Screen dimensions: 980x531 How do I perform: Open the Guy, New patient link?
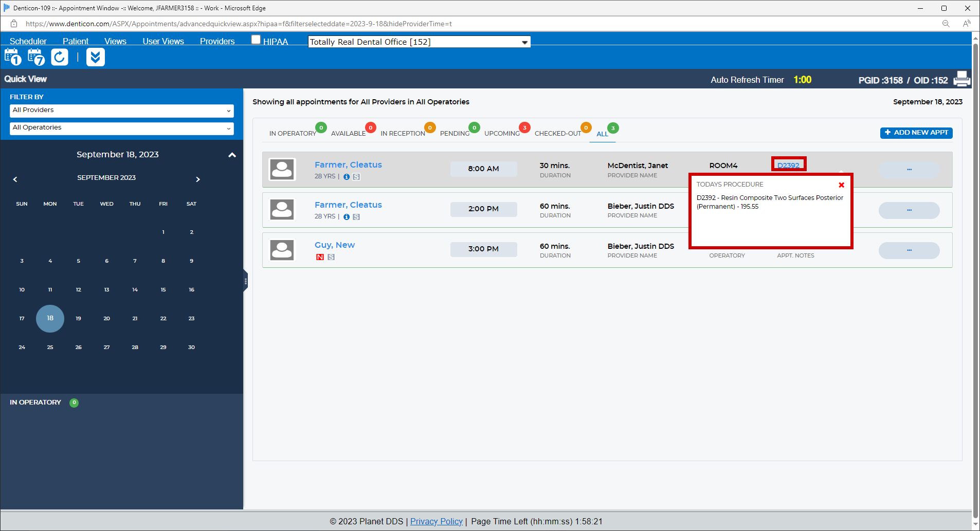point(335,245)
